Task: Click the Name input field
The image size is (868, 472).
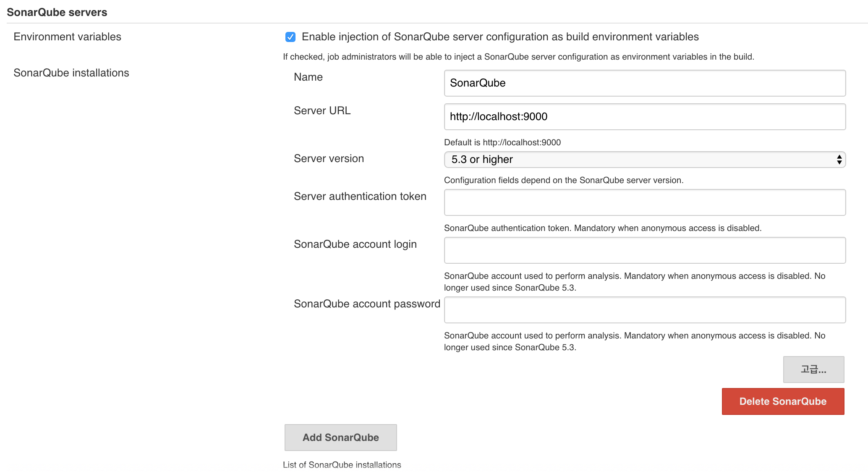Action: pos(644,83)
